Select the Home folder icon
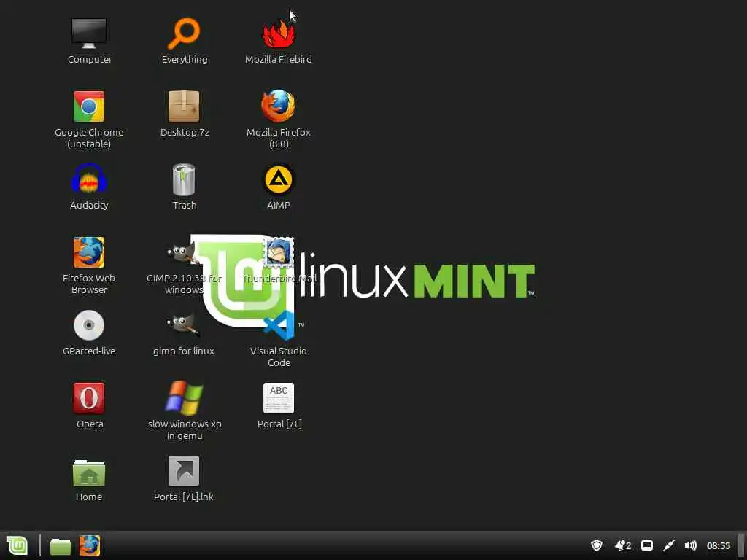747x560 pixels. click(89, 472)
